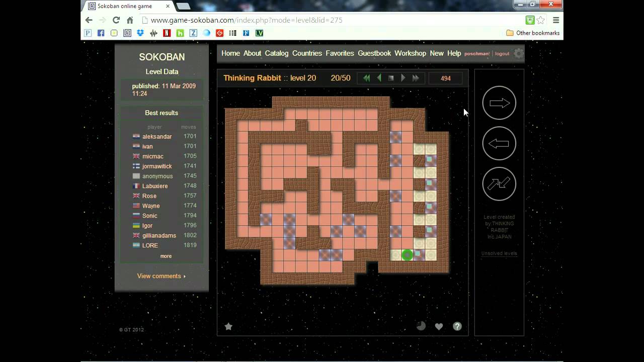Click the crossed arrows restart circle button
Image resolution: width=644 pixels, height=362 pixels.
(499, 184)
